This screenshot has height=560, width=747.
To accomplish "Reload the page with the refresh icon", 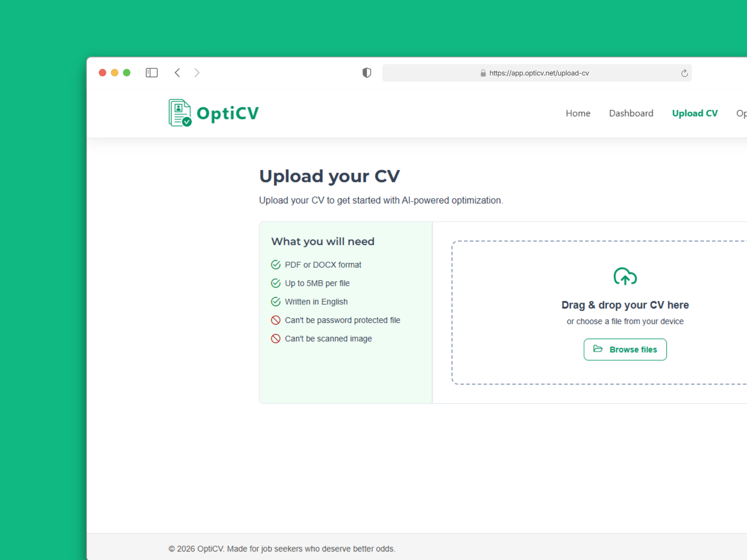I will (684, 73).
